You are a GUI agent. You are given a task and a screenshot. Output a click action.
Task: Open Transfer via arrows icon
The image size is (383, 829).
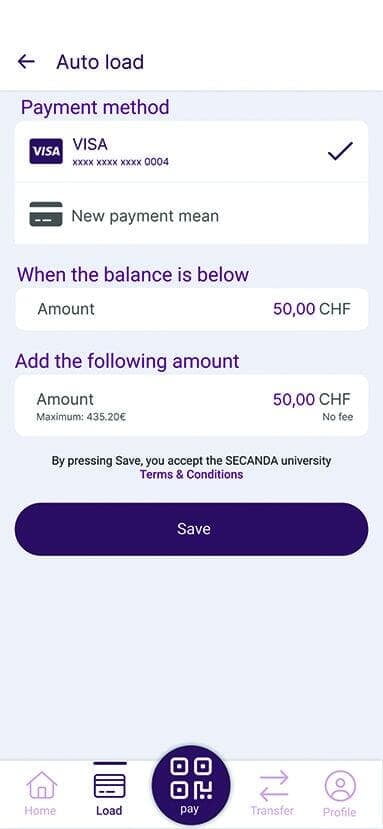pyautogui.click(x=272, y=786)
